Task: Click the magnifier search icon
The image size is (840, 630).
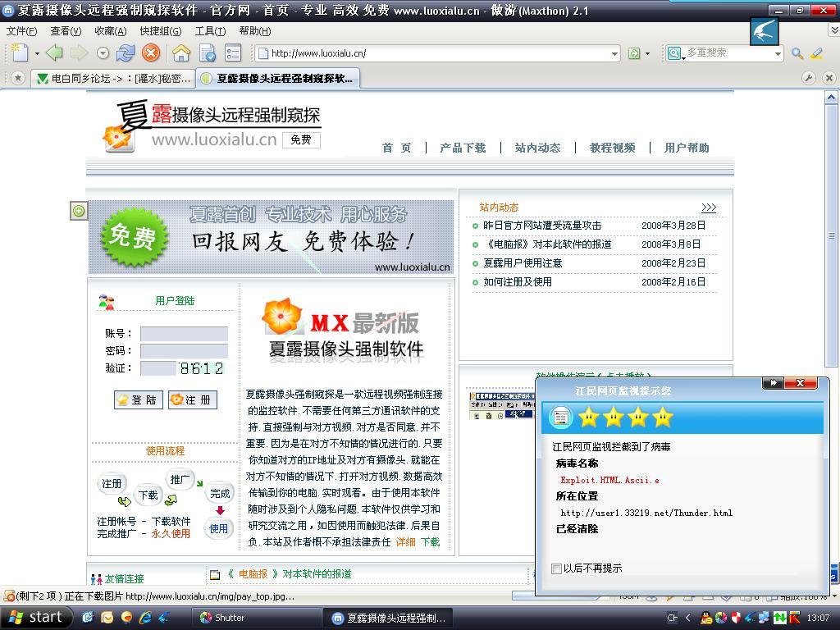Action: coord(797,53)
